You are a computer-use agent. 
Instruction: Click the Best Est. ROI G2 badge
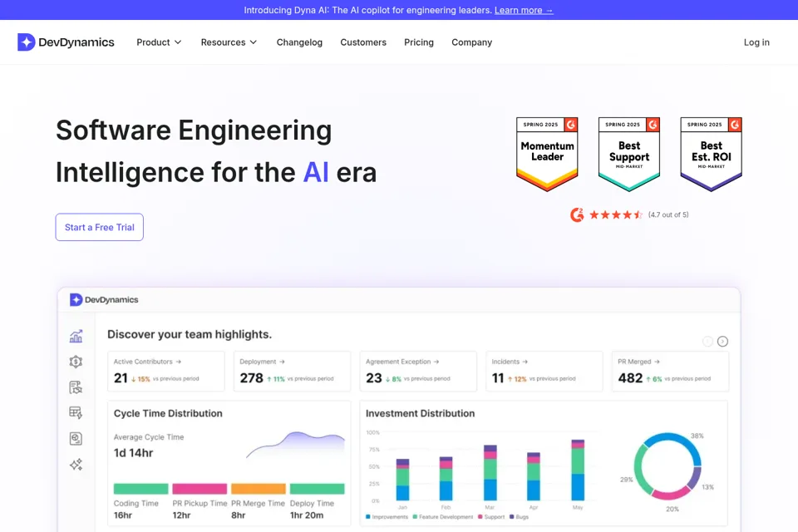click(711, 155)
